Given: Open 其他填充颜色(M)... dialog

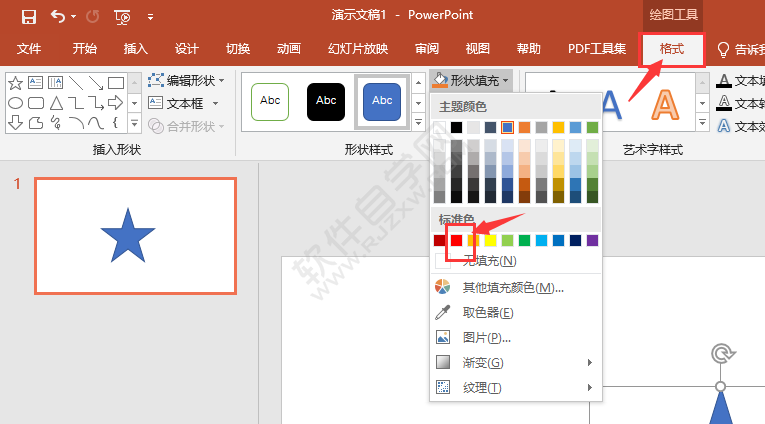Looking at the screenshot, I should point(516,287).
